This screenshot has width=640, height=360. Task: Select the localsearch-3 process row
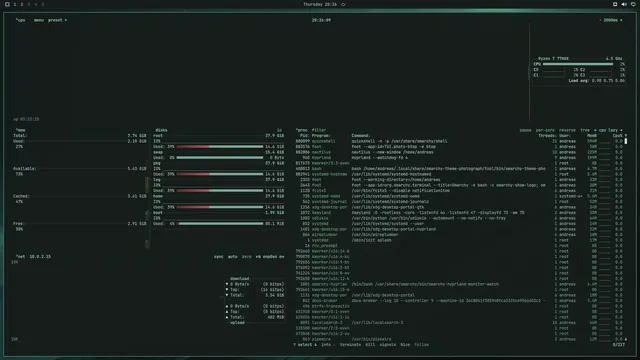pos(459,323)
